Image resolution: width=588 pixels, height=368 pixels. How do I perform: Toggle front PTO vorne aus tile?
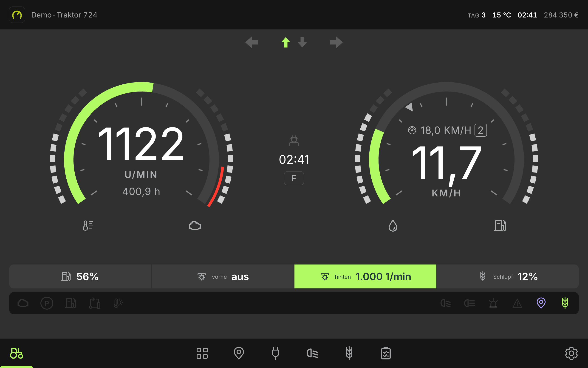[223, 276]
